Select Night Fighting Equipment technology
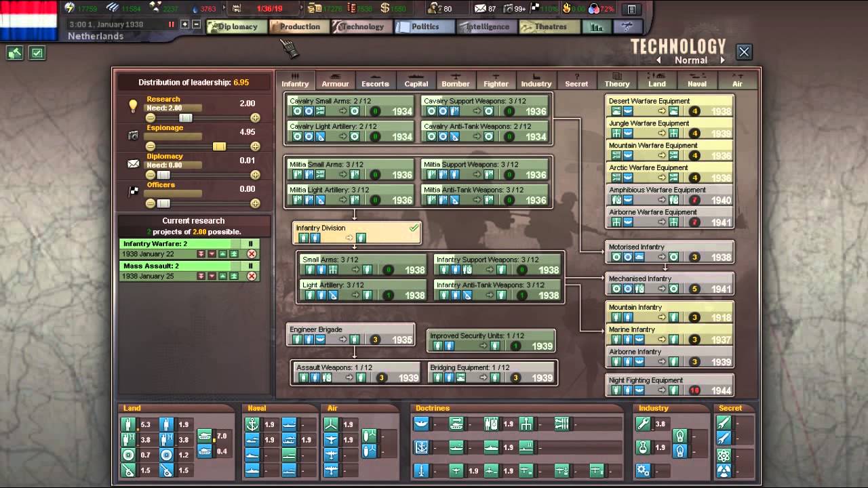The image size is (868, 488). click(670, 386)
